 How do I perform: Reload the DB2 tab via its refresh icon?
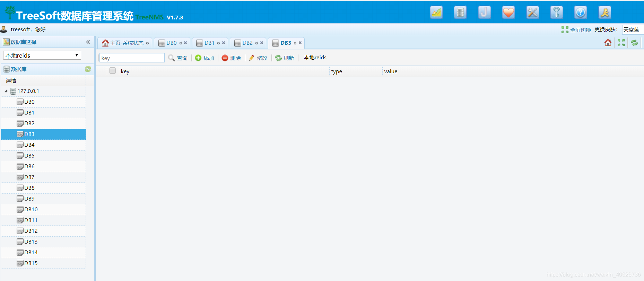tap(256, 43)
